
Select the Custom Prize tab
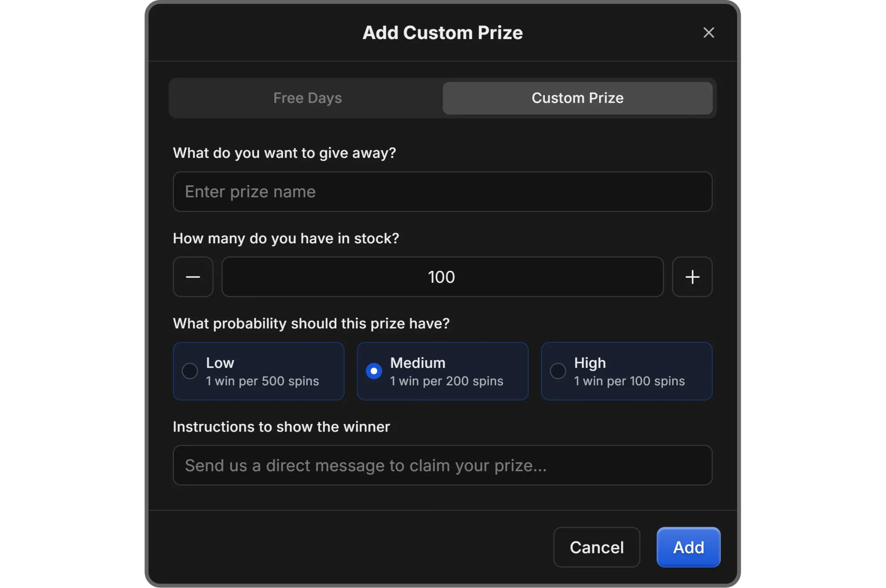(x=577, y=98)
